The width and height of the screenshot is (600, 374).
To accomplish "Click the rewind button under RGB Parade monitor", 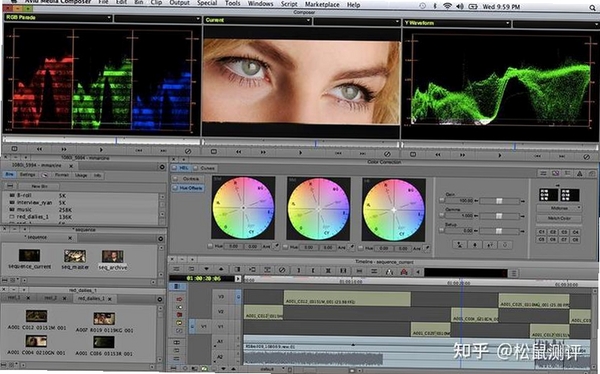I will click(x=39, y=149).
